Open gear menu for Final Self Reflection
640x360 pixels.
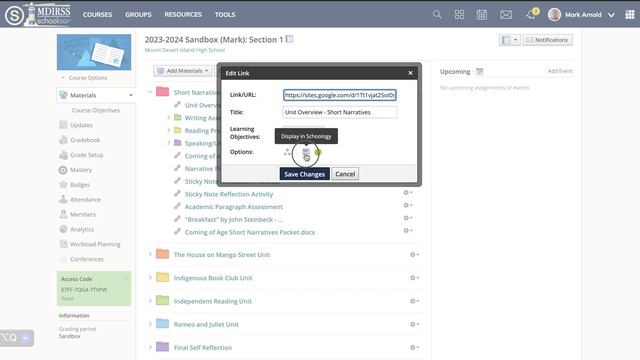click(414, 347)
